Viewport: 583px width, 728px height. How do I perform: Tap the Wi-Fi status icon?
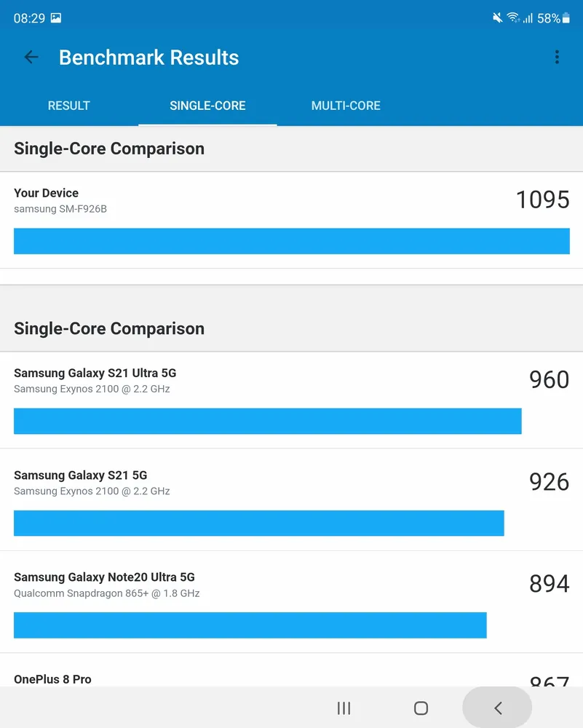click(x=512, y=18)
